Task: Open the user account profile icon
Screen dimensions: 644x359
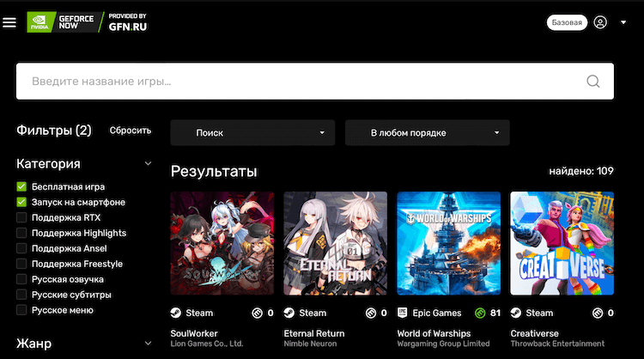Action: (600, 22)
